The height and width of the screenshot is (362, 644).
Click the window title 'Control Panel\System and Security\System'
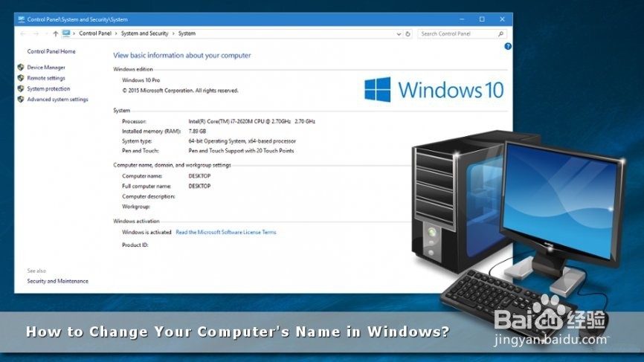click(77, 19)
